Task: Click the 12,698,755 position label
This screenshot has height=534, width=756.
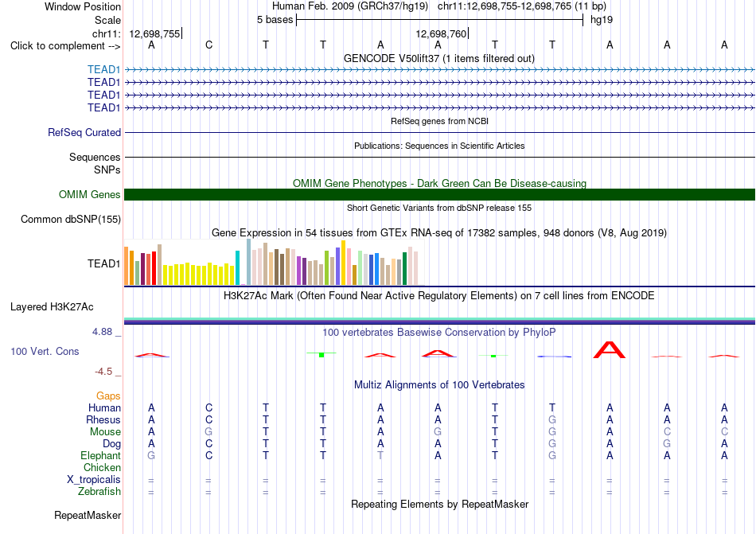Action: point(154,33)
